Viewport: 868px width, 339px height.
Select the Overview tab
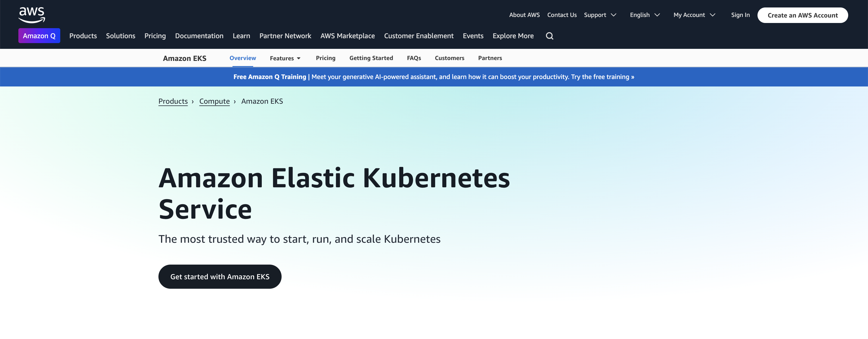[243, 58]
